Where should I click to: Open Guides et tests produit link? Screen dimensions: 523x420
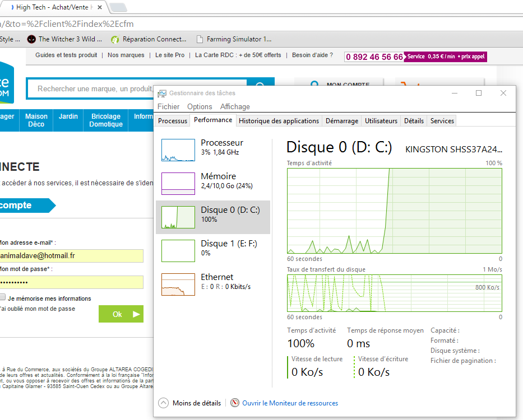point(66,55)
